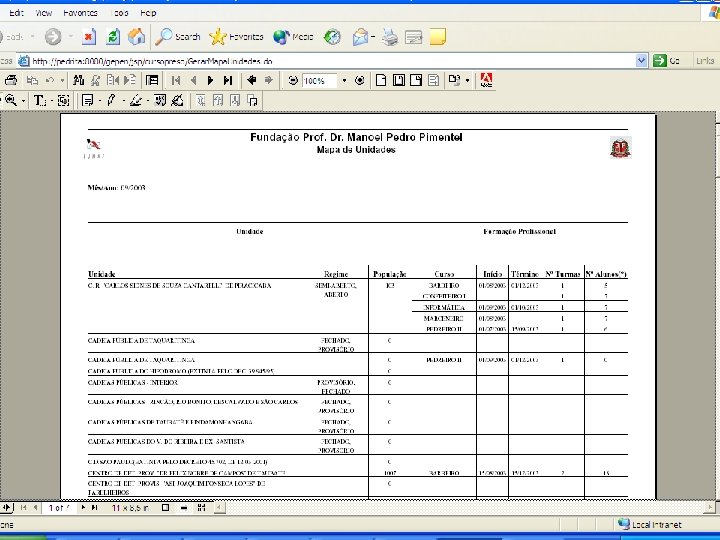The width and height of the screenshot is (720, 540).
Task: Click the IE Stop button
Action: coord(89,37)
